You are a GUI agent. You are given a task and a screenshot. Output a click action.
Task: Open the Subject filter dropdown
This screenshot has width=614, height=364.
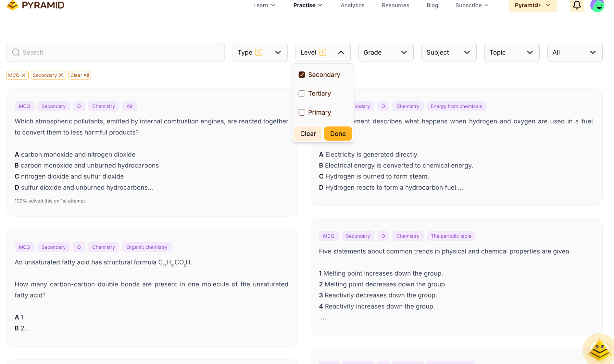449,52
